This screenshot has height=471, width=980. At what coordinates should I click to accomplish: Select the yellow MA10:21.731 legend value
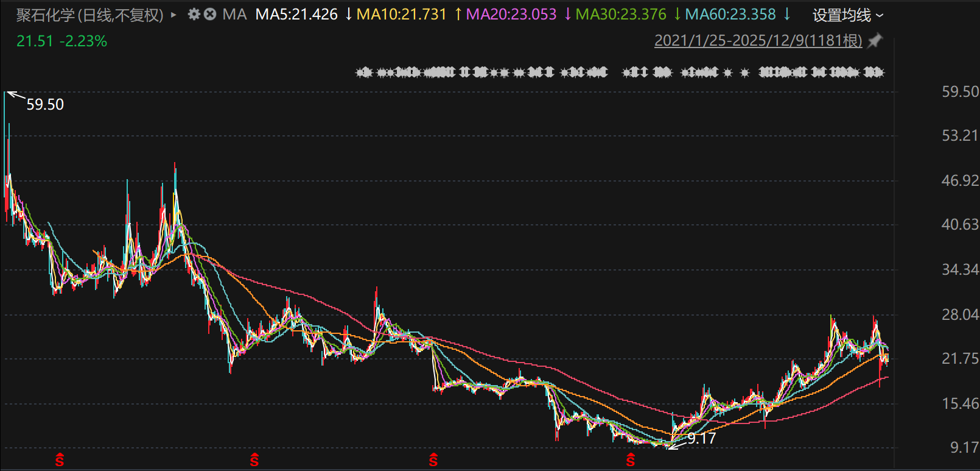(x=402, y=14)
